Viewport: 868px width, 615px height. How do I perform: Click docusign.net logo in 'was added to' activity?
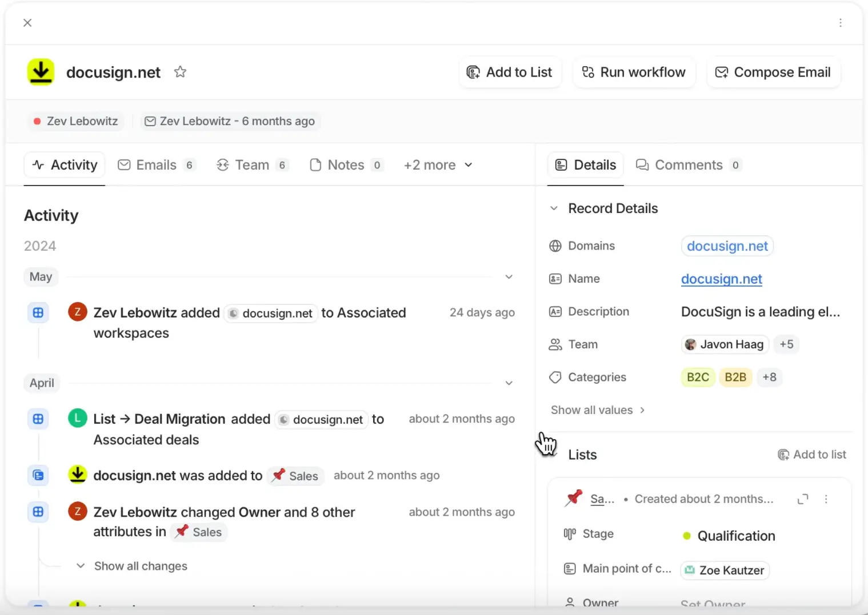pyautogui.click(x=77, y=475)
